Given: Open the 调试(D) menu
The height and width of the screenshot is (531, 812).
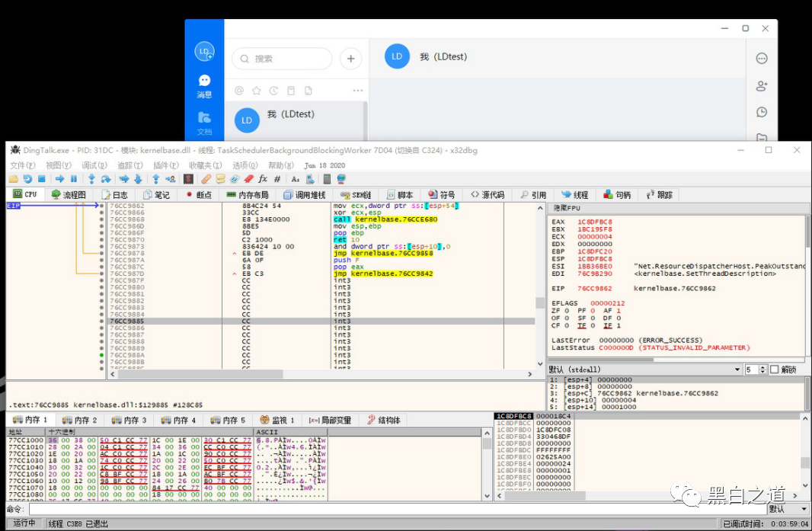Looking at the screenshot, I should coord(94,165).
